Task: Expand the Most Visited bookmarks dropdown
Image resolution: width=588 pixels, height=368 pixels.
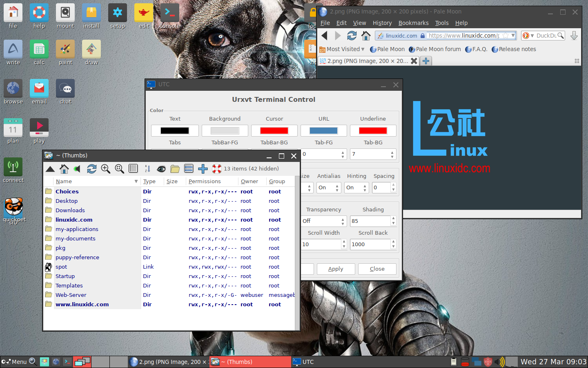Action: tap(342, 49)
